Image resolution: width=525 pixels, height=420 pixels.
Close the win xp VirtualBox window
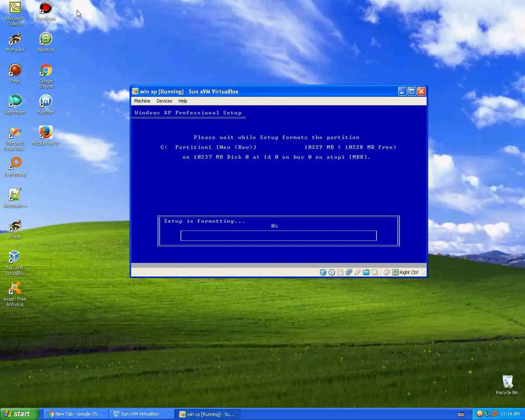tap(421, 91)
